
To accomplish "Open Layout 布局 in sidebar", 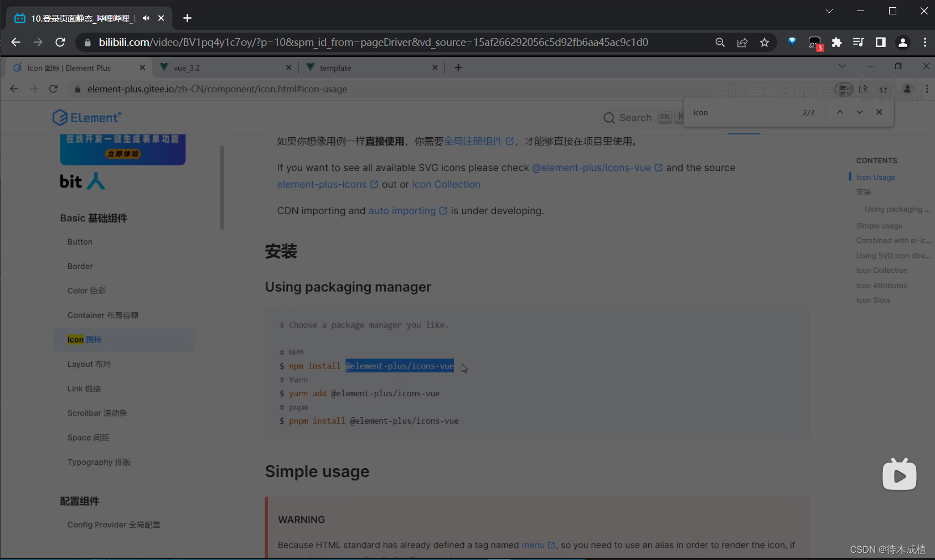I will click(x=89, y=364).
